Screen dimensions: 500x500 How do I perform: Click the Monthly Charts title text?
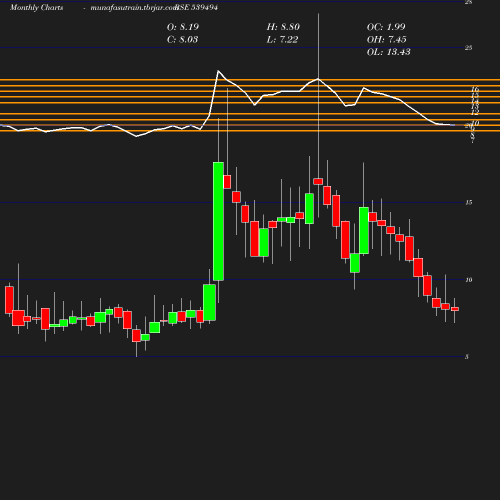[x=37, y=7]
